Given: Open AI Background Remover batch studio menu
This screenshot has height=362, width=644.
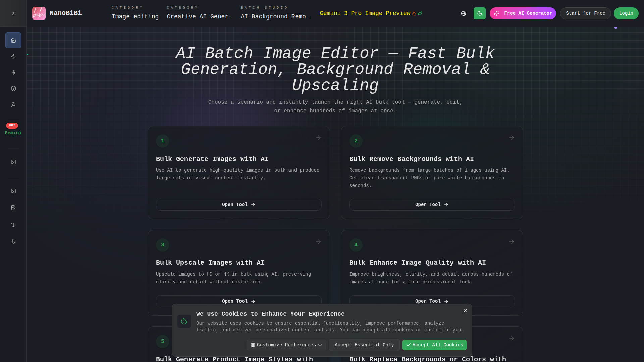Looking at the screenshot, I should [275, 16].
